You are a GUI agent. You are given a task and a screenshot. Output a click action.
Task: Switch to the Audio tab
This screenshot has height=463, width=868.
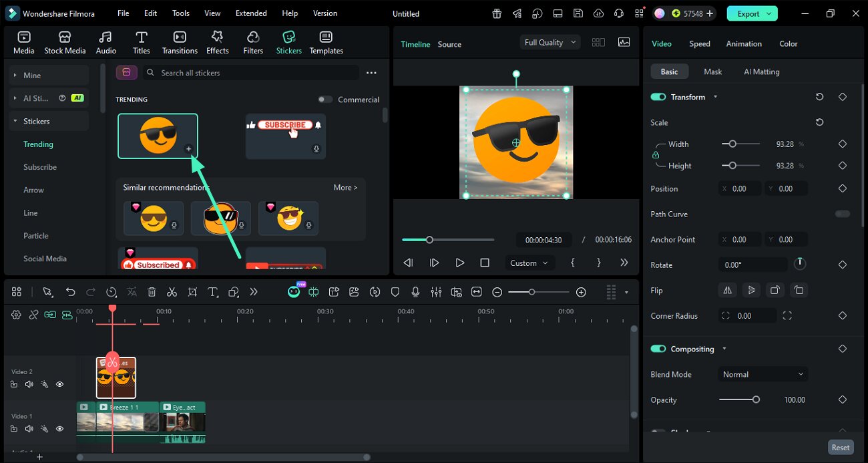pos(105,42)
